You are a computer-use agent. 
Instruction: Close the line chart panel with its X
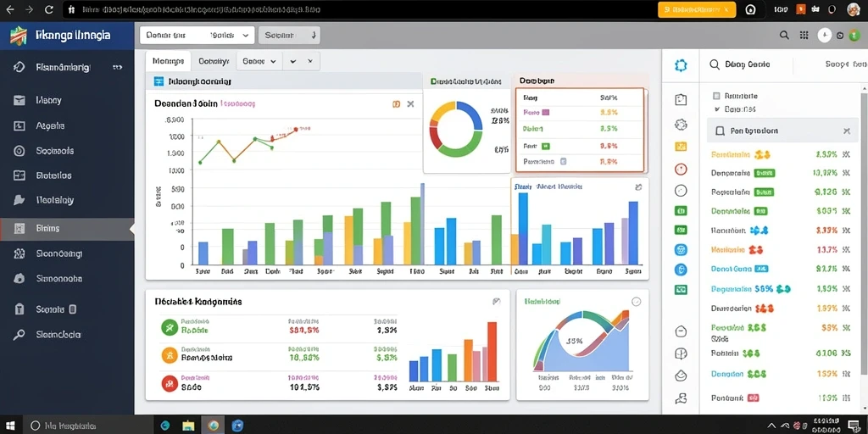pos(410,103)
